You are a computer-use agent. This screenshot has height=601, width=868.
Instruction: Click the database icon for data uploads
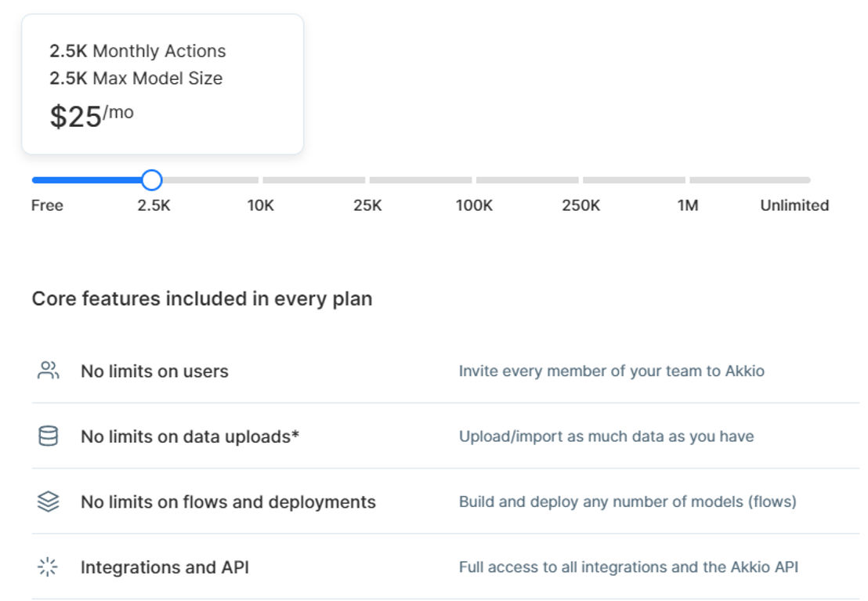click(x=48, y=436)
